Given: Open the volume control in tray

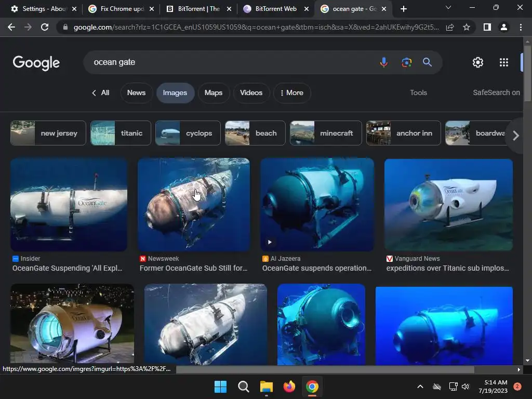Looking at the screenshot, I should (465, 387).
